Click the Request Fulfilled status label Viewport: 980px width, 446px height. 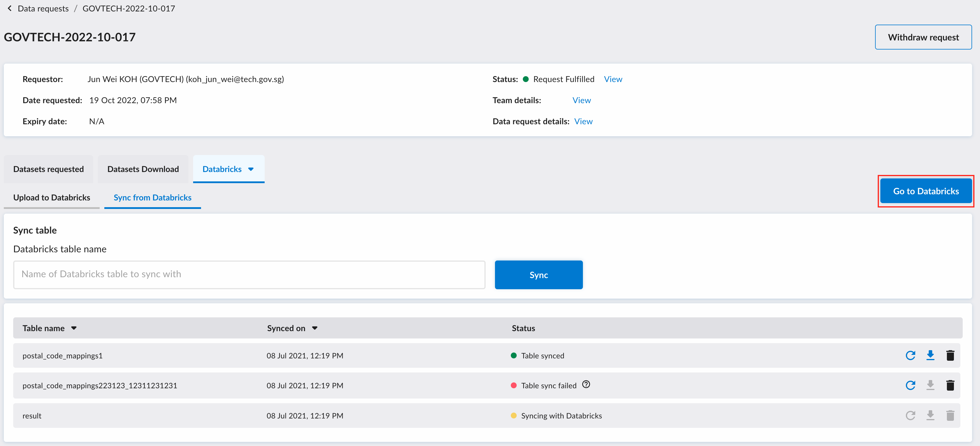(564, 79)
